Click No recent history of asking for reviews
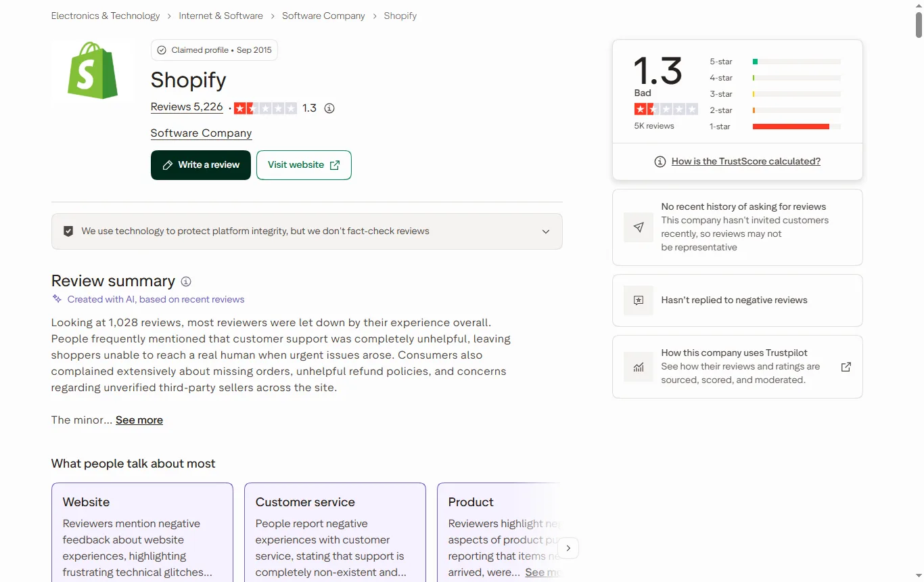The height and width of the screenshot is (582, 924). point(743,206)
